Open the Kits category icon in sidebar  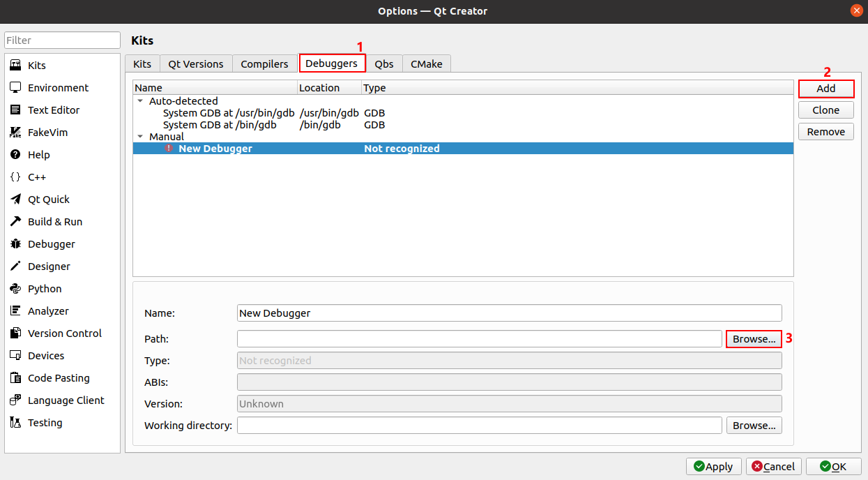coord(15,66)
